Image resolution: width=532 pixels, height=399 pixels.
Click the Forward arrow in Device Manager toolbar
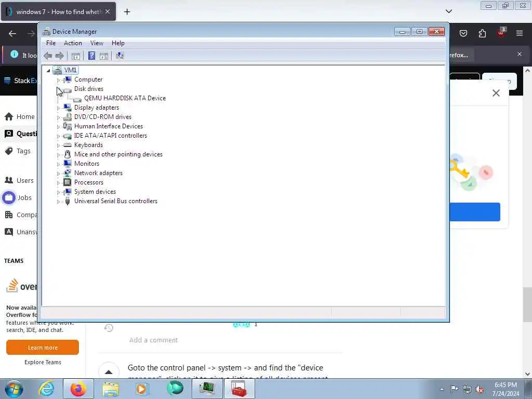click(60, 56)
